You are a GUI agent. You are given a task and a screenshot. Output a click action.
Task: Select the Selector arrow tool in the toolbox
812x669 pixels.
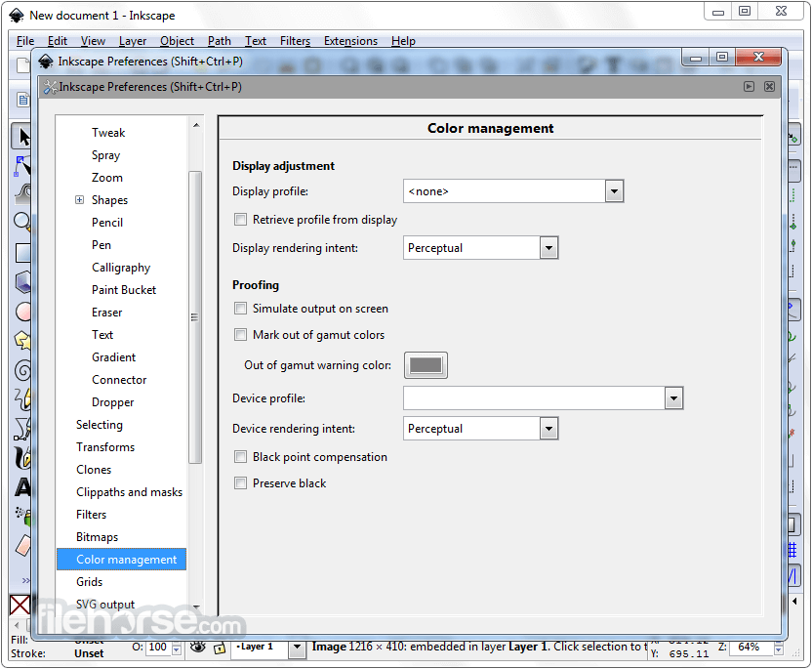coord(21,137)
